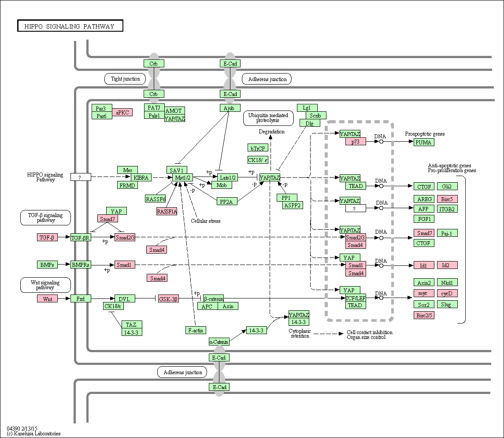The height and width of the screenshot is (438, 504).
Task: Click the Par3 gene box
Action: coord(102,108)
